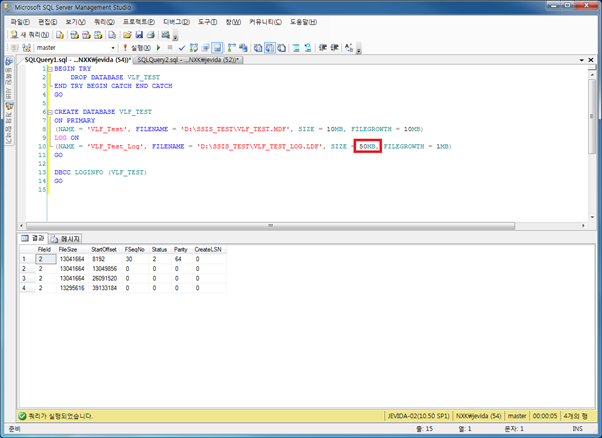
Task: Click the editor vertical scrollbar down arrow
Action: [592, 217]
